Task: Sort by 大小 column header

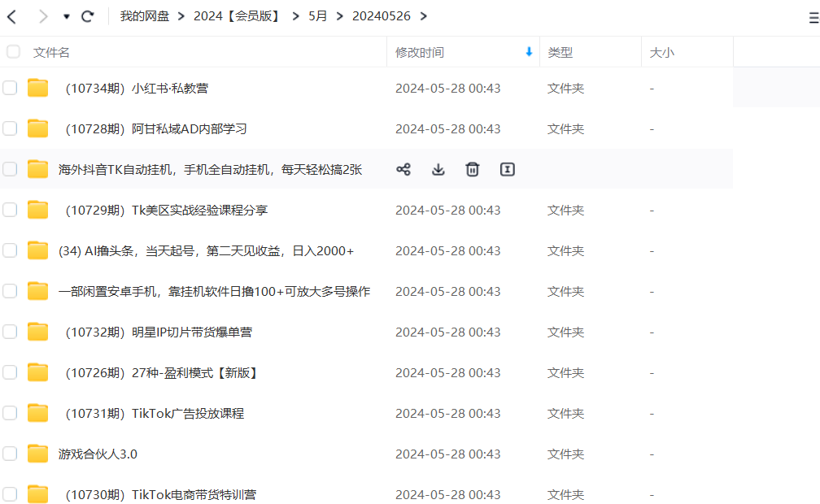Action: tap(662, 52)
